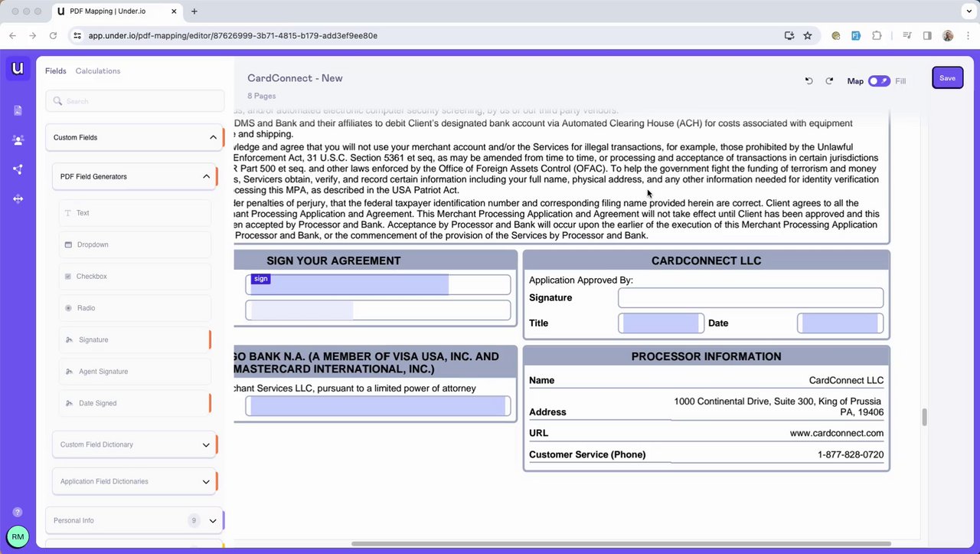The width and height of the screenshot is (980, 554).
Task: Click the Date mapped field
Action: [x=840, y=323]
